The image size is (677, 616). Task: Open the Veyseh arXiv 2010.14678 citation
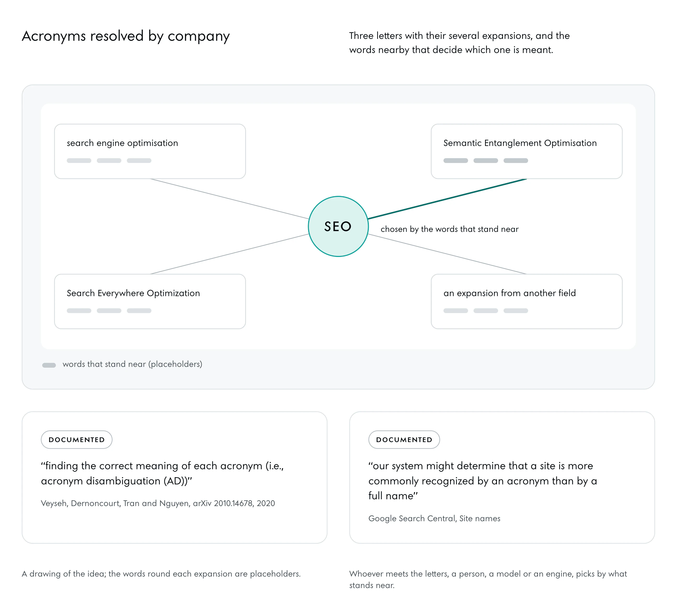158,503
